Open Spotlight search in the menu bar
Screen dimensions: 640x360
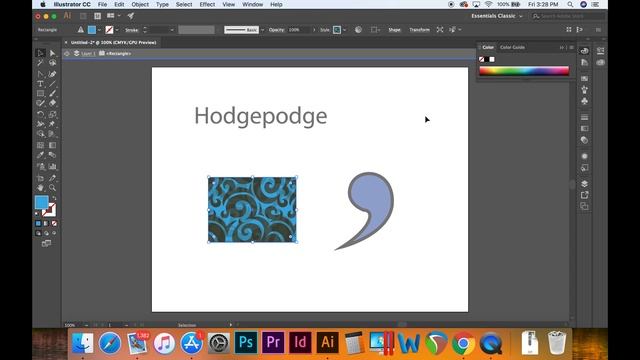pos(570,4)
